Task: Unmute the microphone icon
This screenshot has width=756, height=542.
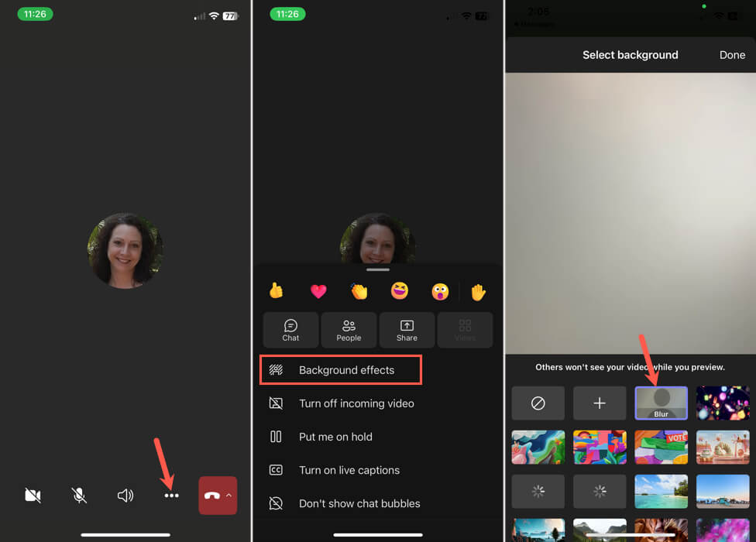Action: 79,496
